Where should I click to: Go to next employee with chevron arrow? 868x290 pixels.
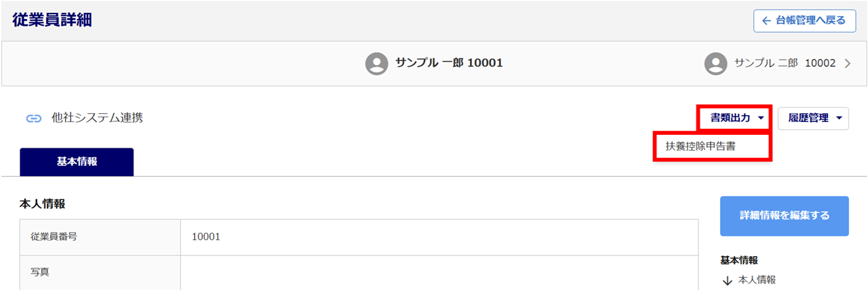coord(847,64)
